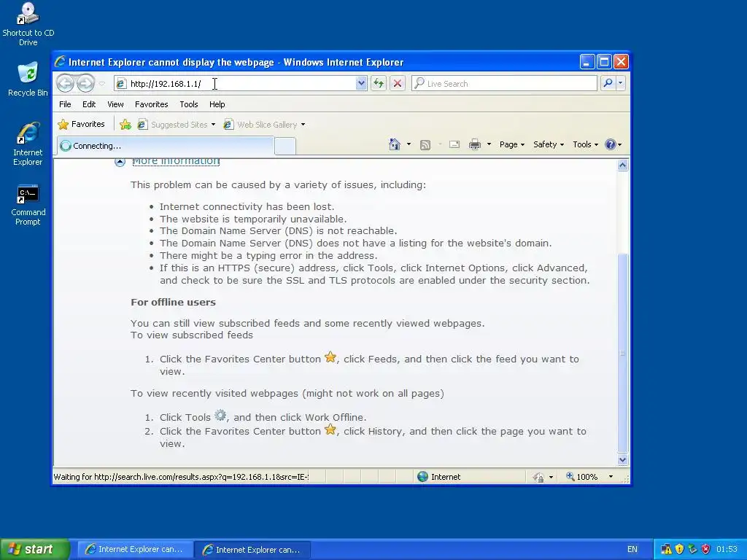747x560 pixels.
Task: Click EN language indicator in taskbar
Action: pyautogui.click(x=632, y=550)
